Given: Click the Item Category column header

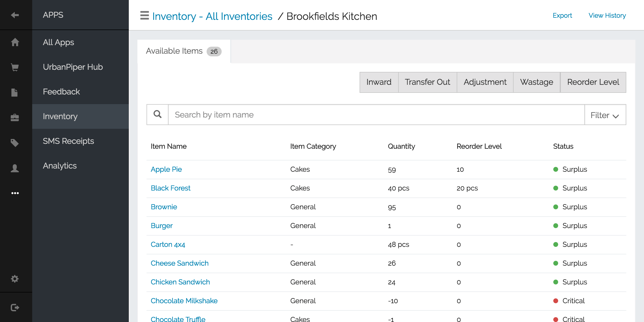Looking at the screenshot, I should coord(313,147).
